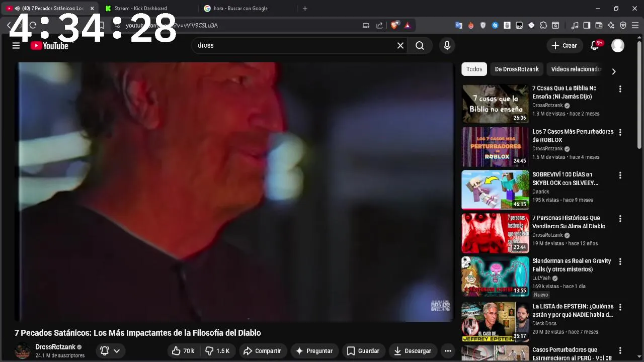The image size is (644, 362).
Task: Open more actions three-dot menu under video
Action: [447, 351]
